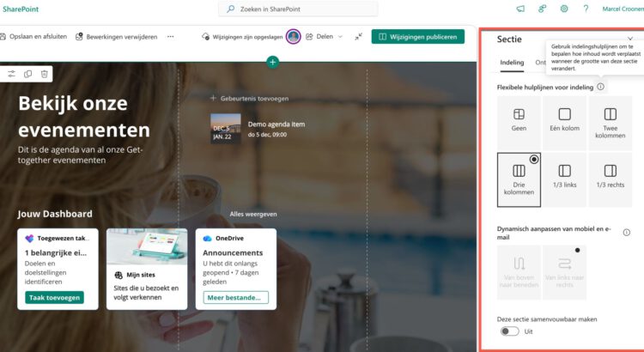Click the search magnifier icon
This screenshot has width=644, height=352.
231,9
